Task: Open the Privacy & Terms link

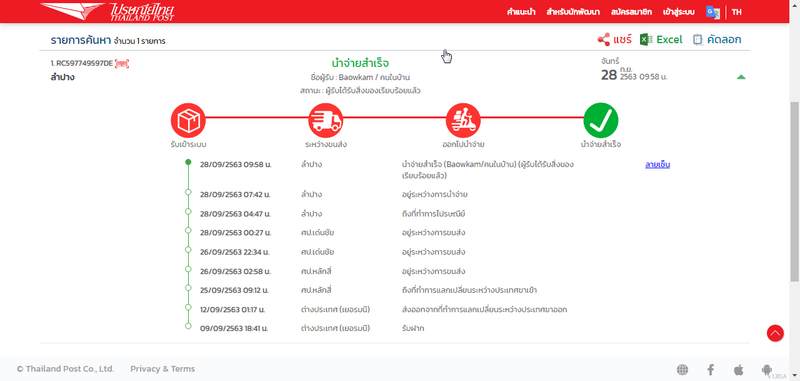Action: click(162, 369)
